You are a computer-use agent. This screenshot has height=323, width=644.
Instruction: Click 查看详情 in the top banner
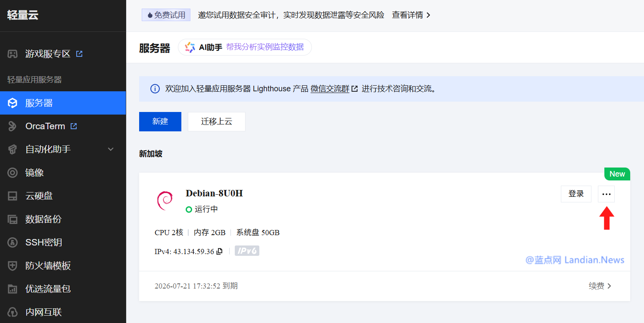click(x=411, y=15)
